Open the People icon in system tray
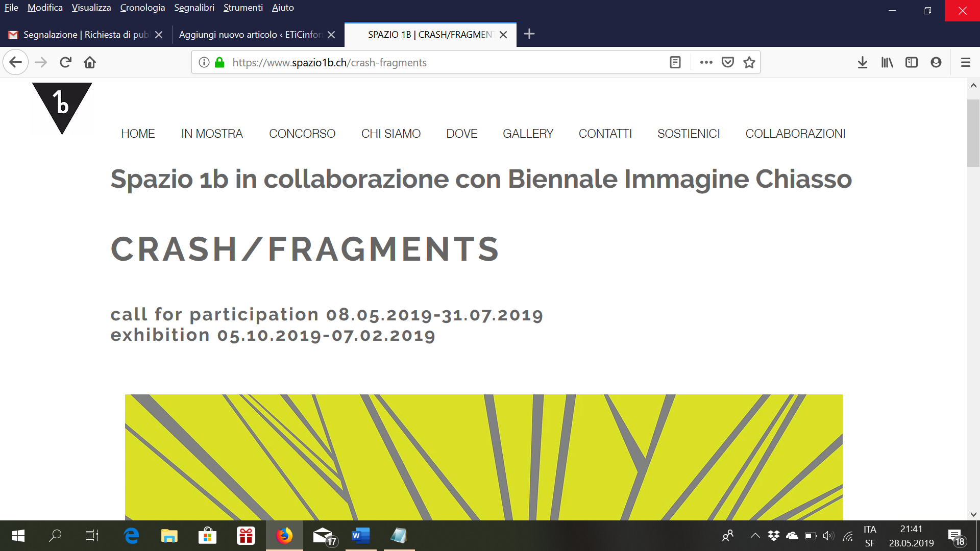This screenshot has width=980, height=551. pyautogui.click(x=728, y=536)
